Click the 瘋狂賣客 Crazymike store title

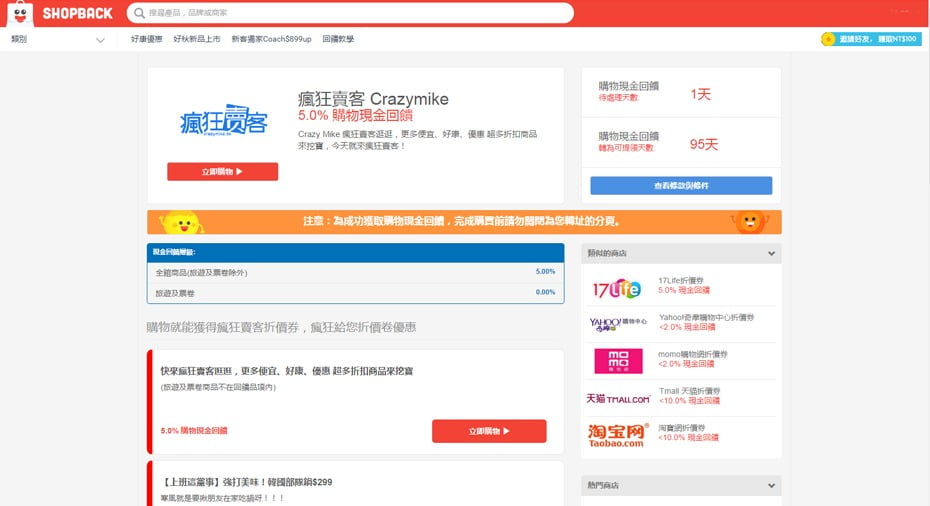click(373, 98)
